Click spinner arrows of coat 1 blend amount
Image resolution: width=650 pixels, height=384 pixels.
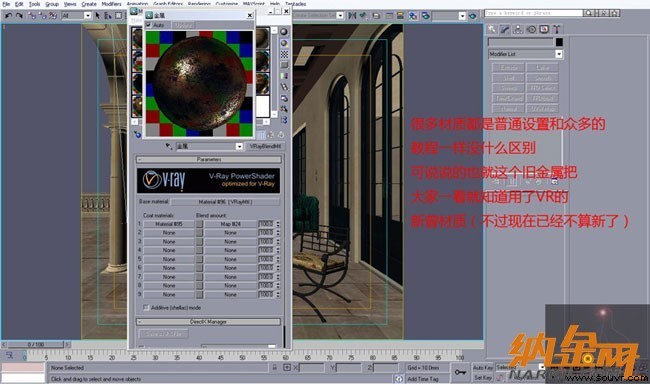click(x=278, y=224)
